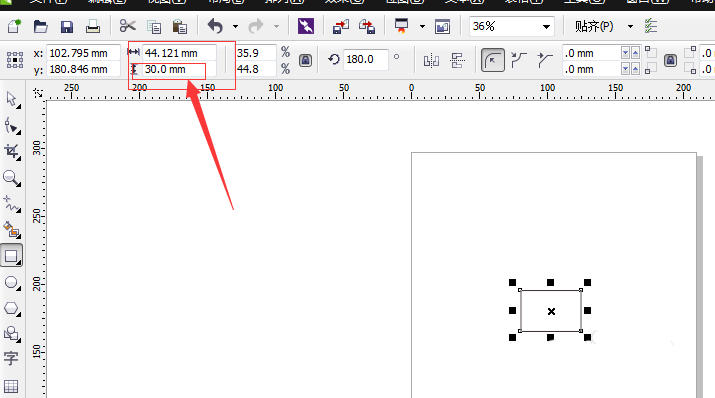Open a file with the folder icon

pyautogui.click(x=41, y=26)
